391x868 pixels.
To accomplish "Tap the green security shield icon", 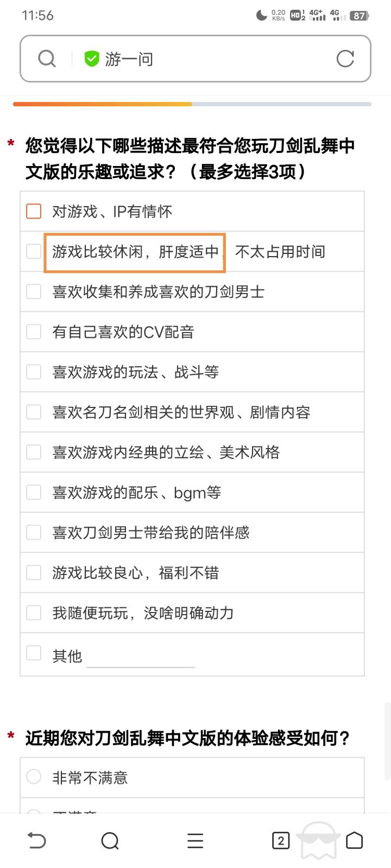I will pyautogui.click(x=92, y=59).
